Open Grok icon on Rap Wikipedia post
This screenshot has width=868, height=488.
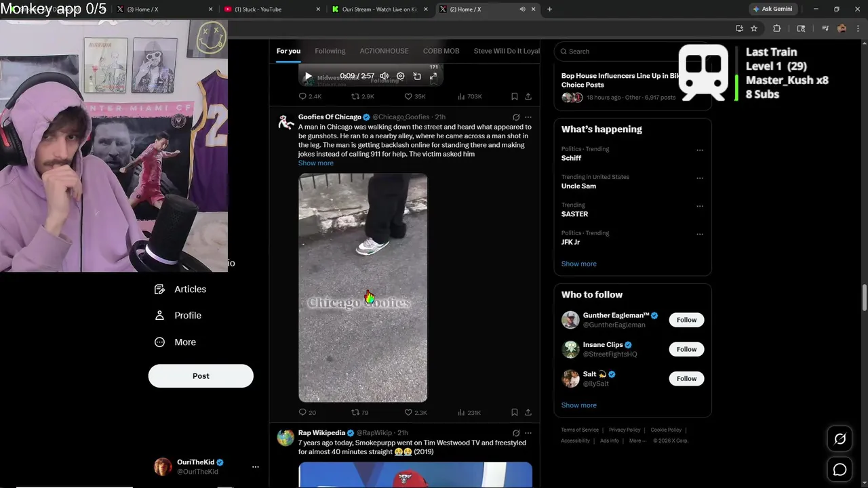click(516, 433)
